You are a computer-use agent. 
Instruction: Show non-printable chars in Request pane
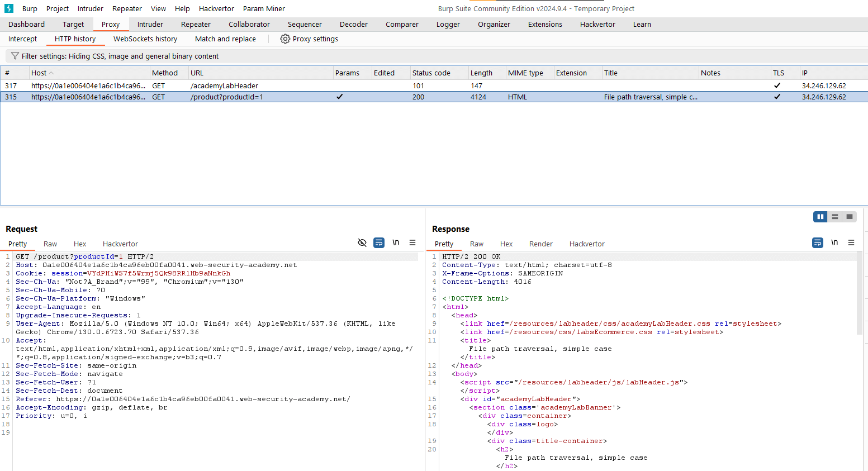(396, 242)
